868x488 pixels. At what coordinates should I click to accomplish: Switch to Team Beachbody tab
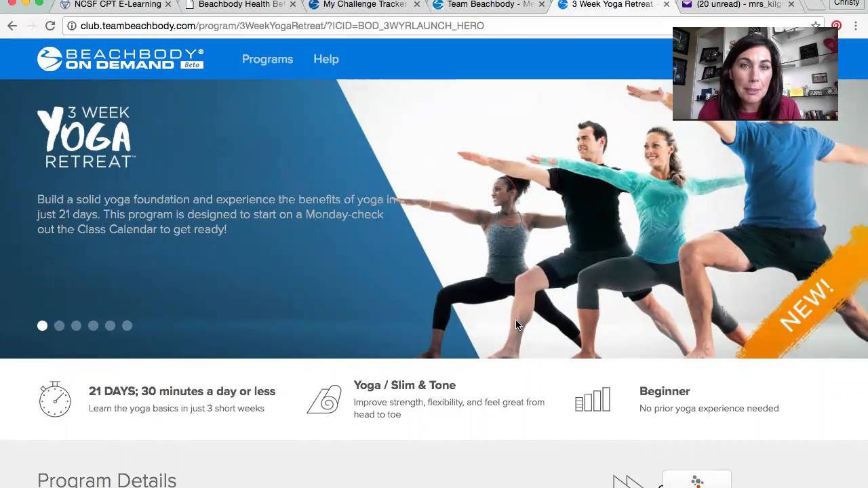coord(490,5)
